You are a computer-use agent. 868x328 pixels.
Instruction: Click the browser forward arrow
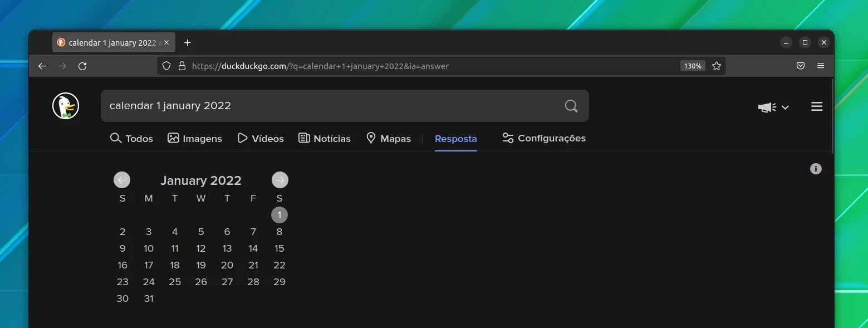(x=62, y=66)
